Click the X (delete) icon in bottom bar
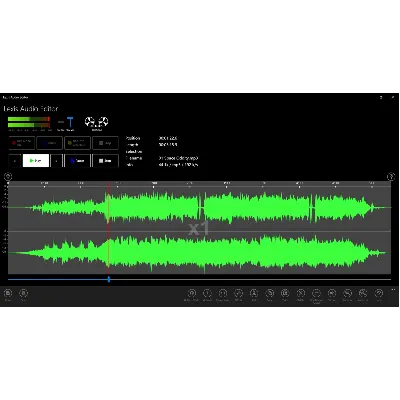This screenshot has height=400, width=400. tap(301, 293)
